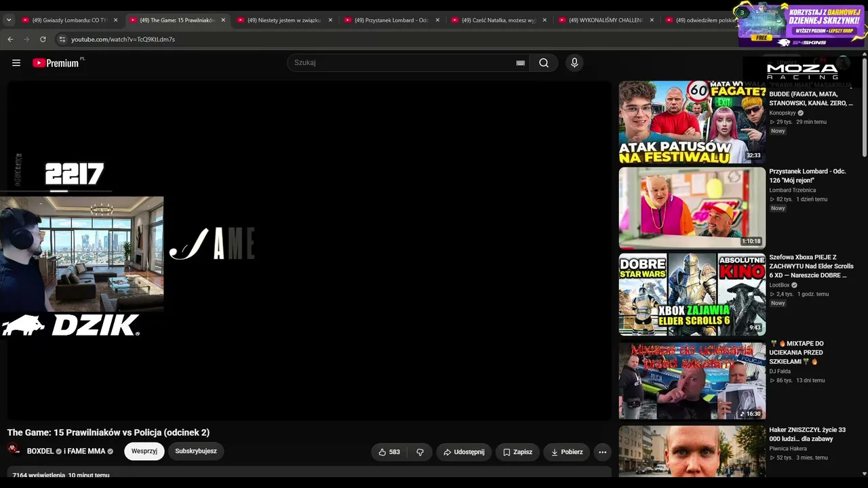Open Mixtape do uciekania thumbnail

click(692, 380)
